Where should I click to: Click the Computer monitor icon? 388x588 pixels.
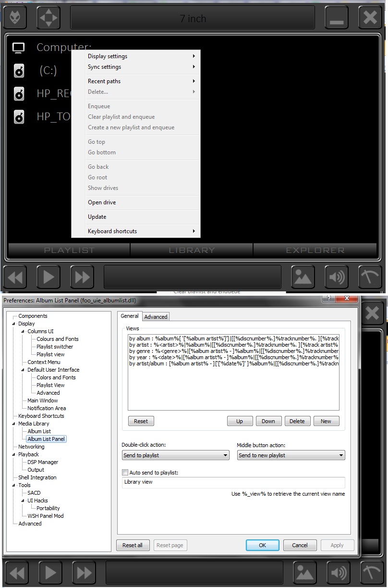[x=19, y=48]
